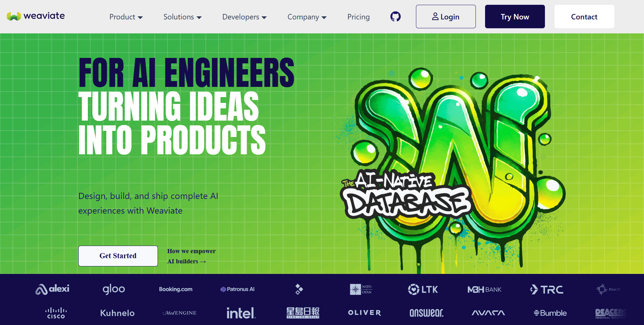The width and height of the screenshot is (644, 325).
Task: Select the Intel logo
Action: point(241,313)
